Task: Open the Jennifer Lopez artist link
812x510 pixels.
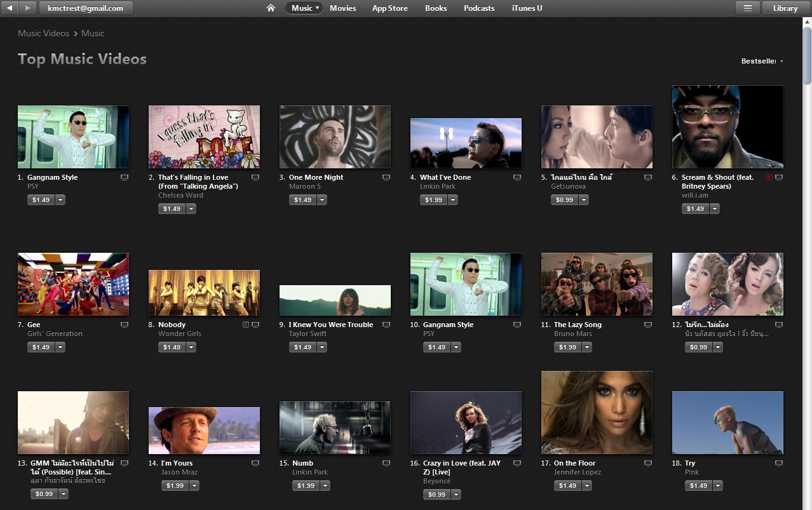Action: coord(578,472)
